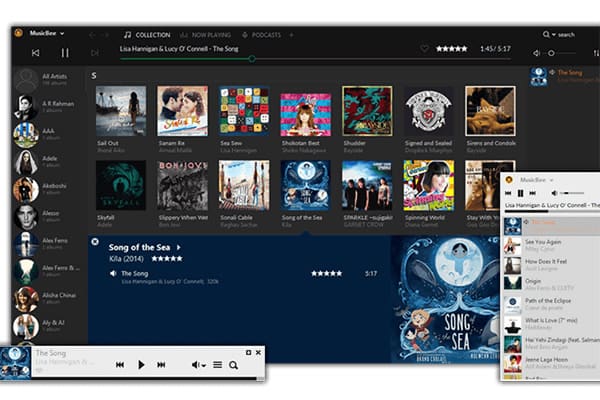Click search magnifier in bottom mini player

tap(233, 365)
